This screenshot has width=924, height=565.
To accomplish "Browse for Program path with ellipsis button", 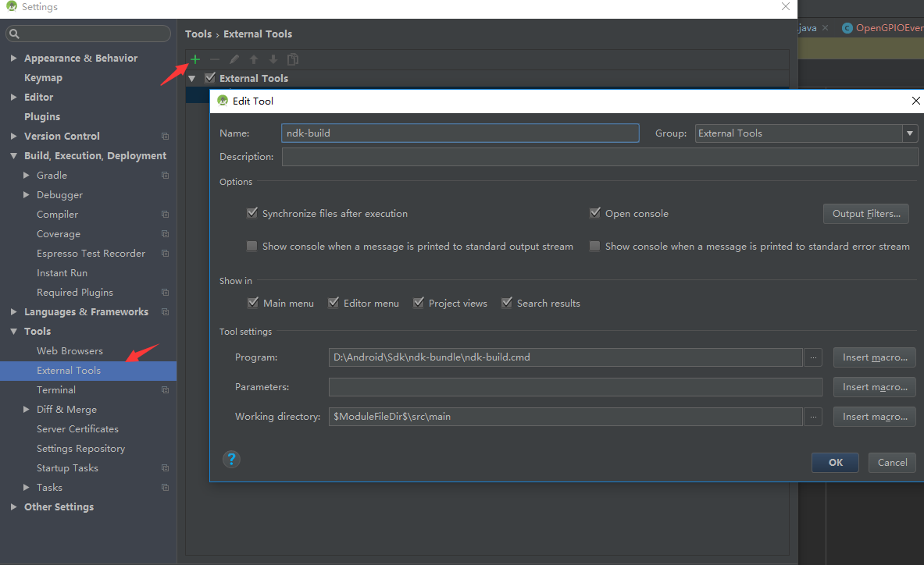I will coord(813,357).
